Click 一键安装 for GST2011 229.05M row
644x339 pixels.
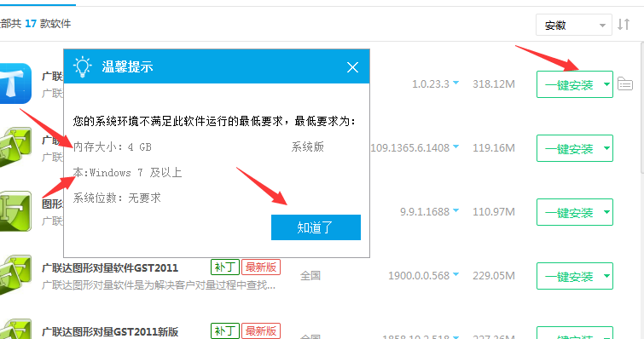click(x=569, y=276)
